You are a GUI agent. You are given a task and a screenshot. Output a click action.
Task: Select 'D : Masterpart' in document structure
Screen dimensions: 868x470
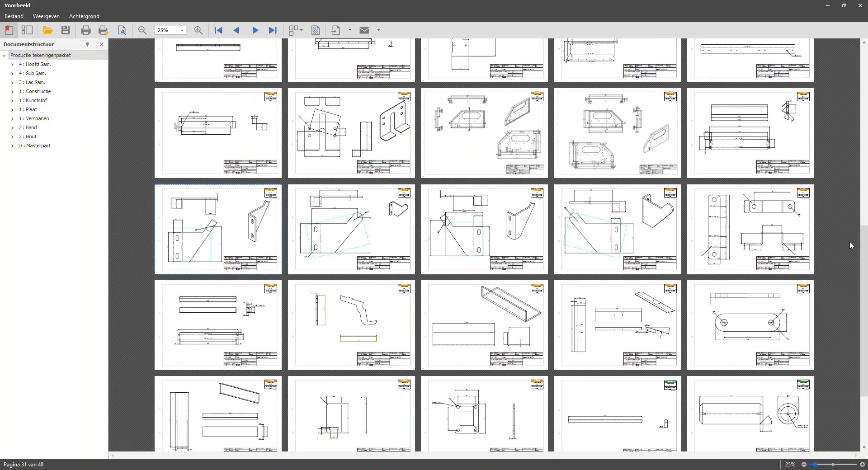tap(34, 146)
